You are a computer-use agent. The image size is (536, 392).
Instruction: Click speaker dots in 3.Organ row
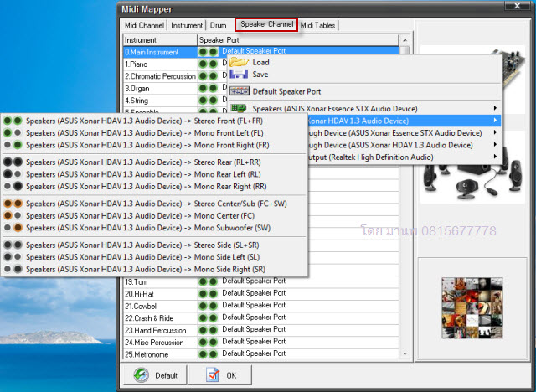(209, 88)
